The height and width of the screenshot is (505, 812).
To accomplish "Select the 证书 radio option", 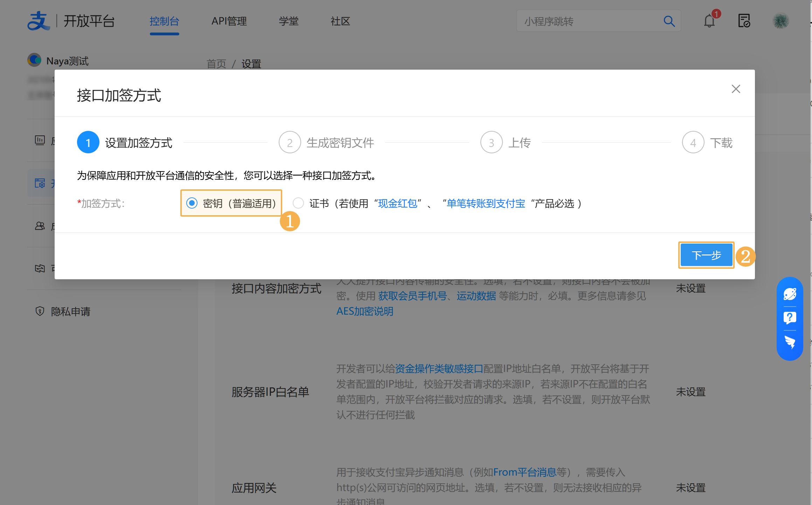I will tap(298, 203).
